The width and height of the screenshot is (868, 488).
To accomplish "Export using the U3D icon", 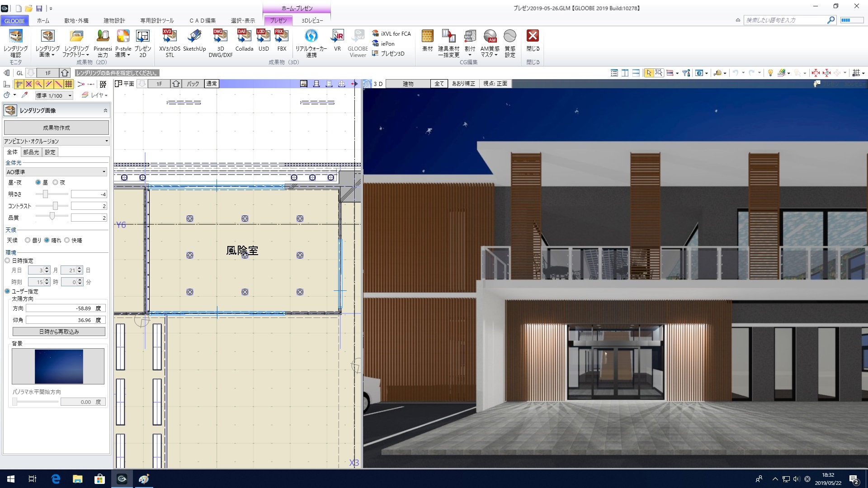I will (263, 41).
